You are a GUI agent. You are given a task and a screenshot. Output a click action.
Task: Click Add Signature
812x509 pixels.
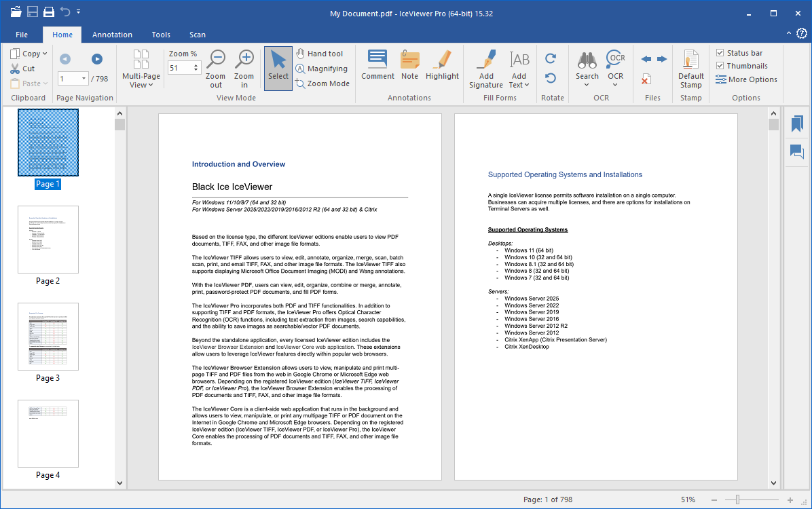click(x=485, y=69)
